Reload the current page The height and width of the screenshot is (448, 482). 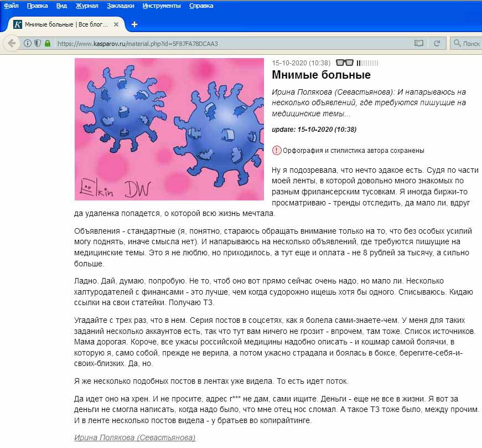[437, 43]
